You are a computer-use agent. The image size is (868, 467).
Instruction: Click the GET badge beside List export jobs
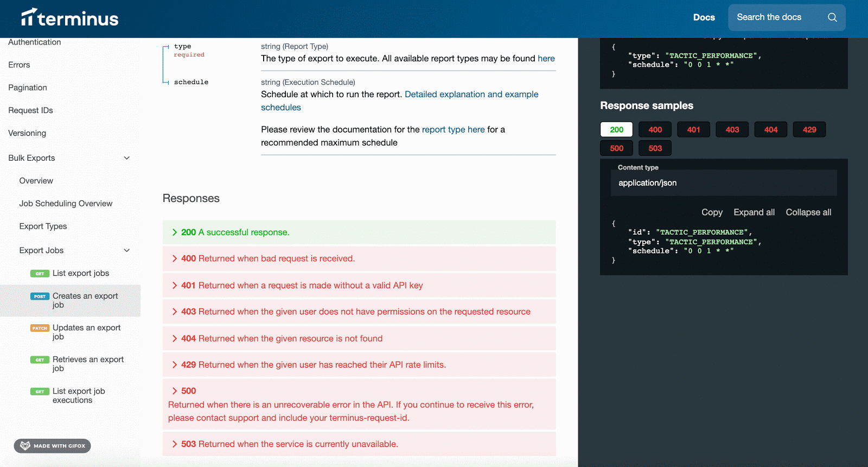pos(40,274)
